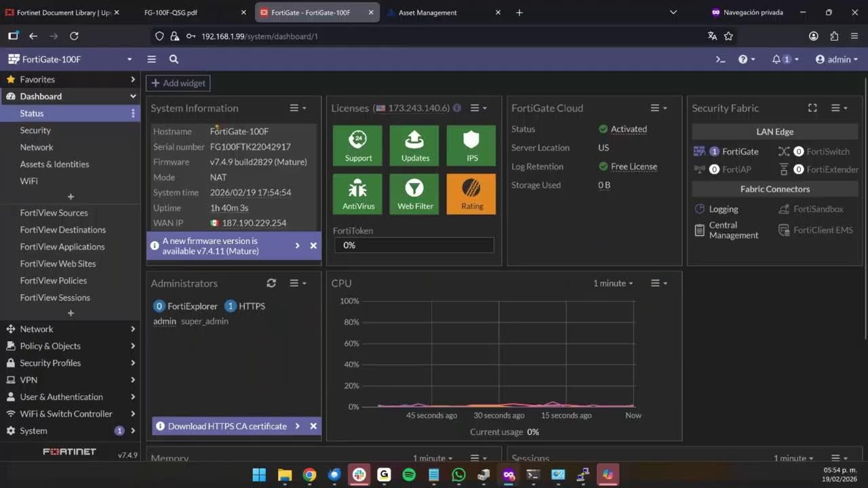Click the Logging fabric connector

(717, 209)
